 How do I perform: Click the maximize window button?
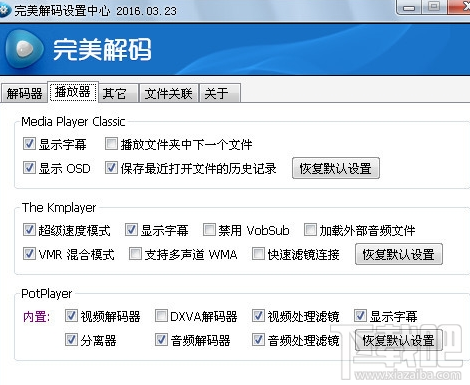434,7
